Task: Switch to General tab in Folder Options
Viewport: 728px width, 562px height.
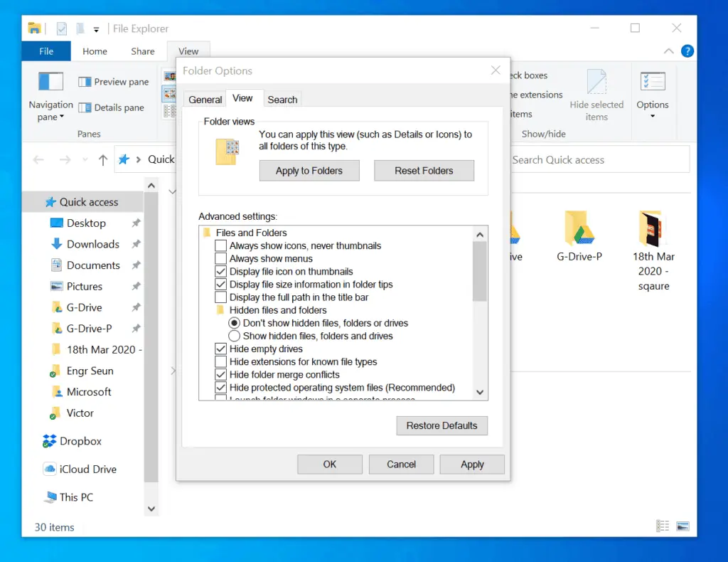Action: tap(205, 100)
